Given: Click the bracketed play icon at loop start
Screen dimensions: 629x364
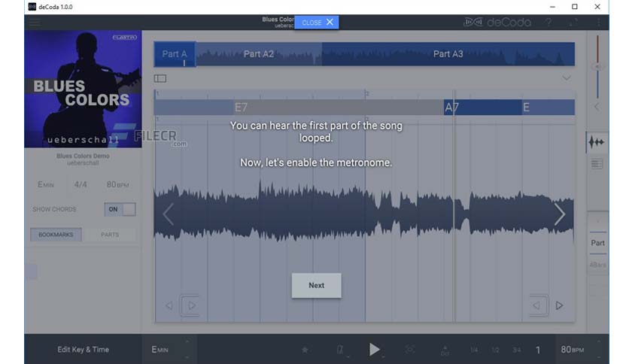Looking at the screenshot, I should 190,306.
